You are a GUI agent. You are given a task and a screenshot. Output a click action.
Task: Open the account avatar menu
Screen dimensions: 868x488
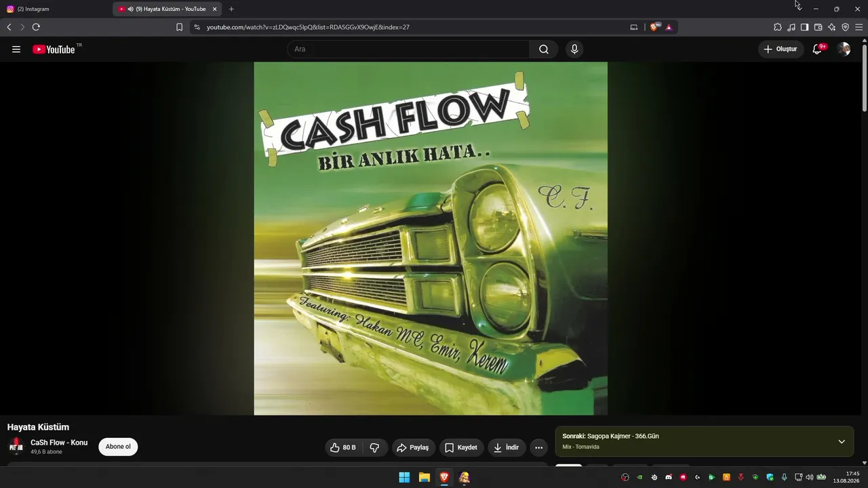click(x=844, y=49)
